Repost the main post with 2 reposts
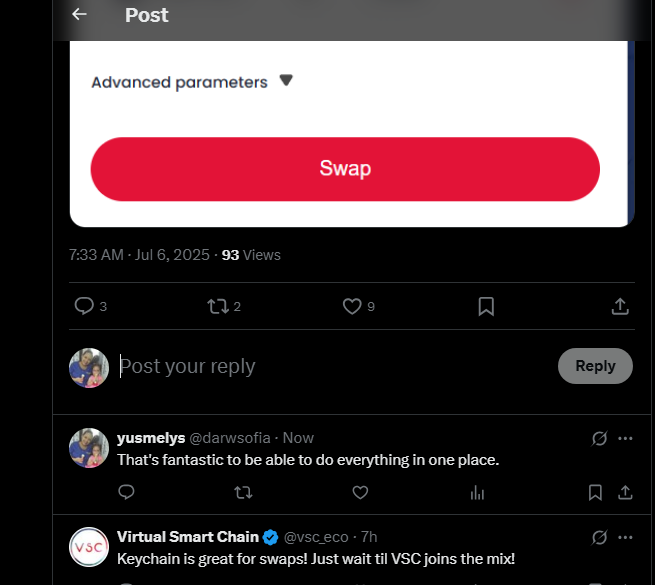Image resolution: width=655 pixels, height=585 pixels. 218,306
